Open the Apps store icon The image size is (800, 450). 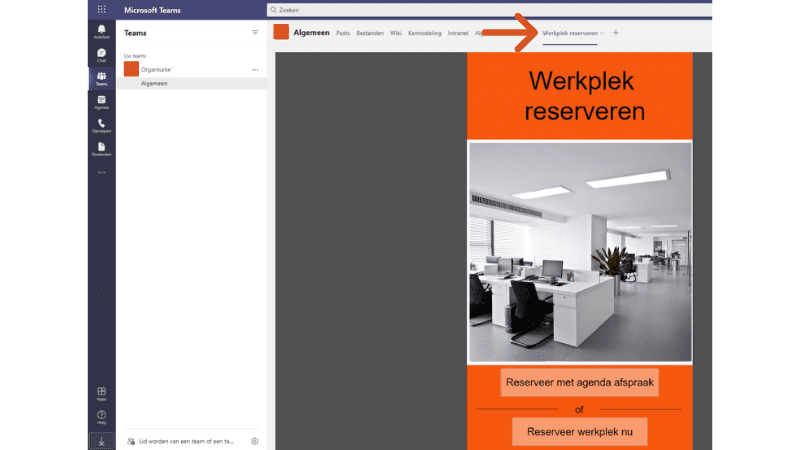102,391
